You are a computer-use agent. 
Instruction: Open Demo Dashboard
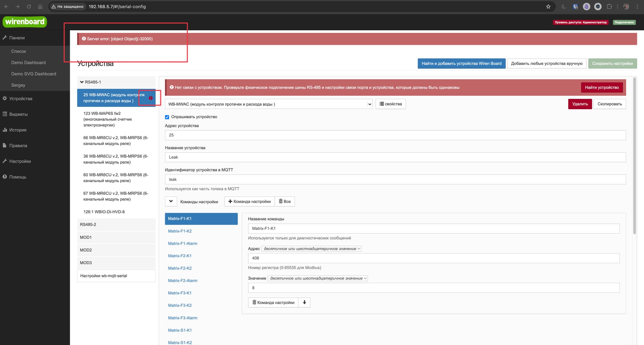(28, 63)
